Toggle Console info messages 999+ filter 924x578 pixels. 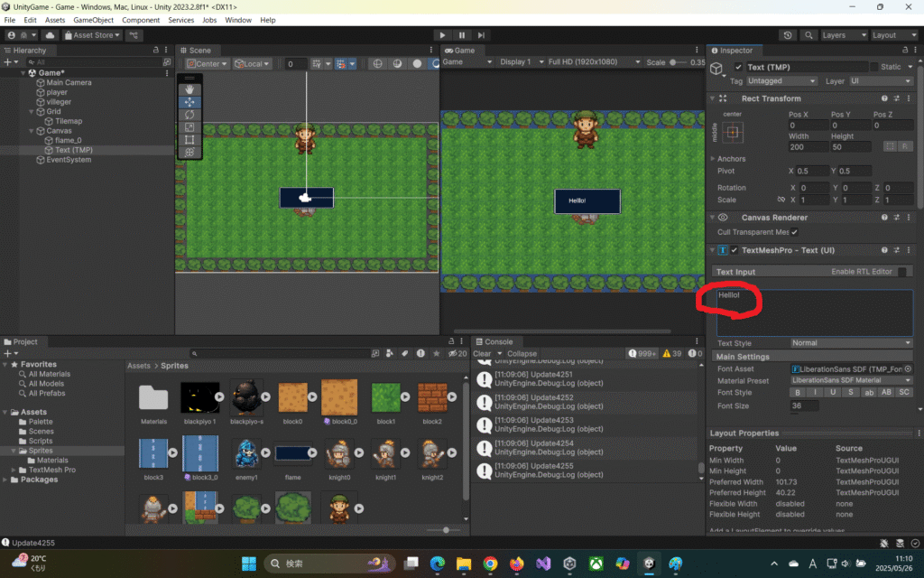click(x=642, y=353)
